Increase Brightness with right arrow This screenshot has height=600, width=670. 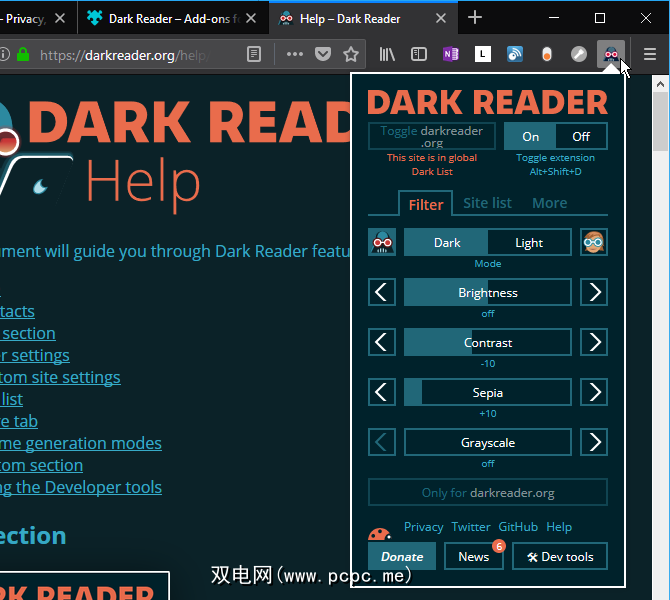pos(594,292)
